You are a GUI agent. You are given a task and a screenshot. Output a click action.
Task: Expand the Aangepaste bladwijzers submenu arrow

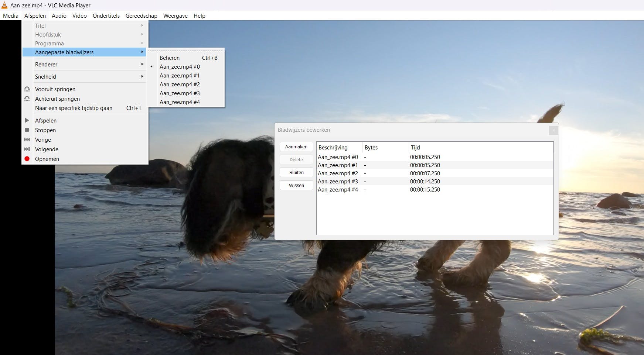coord(142,52)
